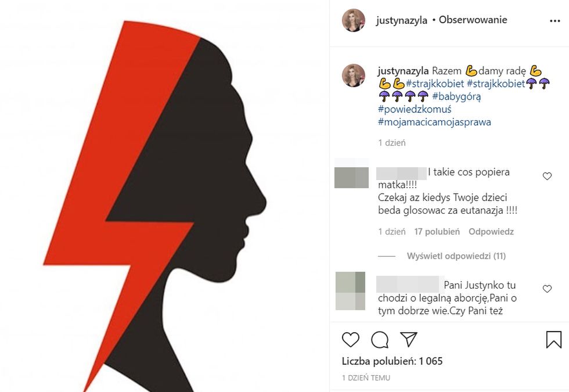The width and height of the screenshot is (569, 392).
Task: Like the 'I takie cos popiera' comment
Action: point(547,177)
